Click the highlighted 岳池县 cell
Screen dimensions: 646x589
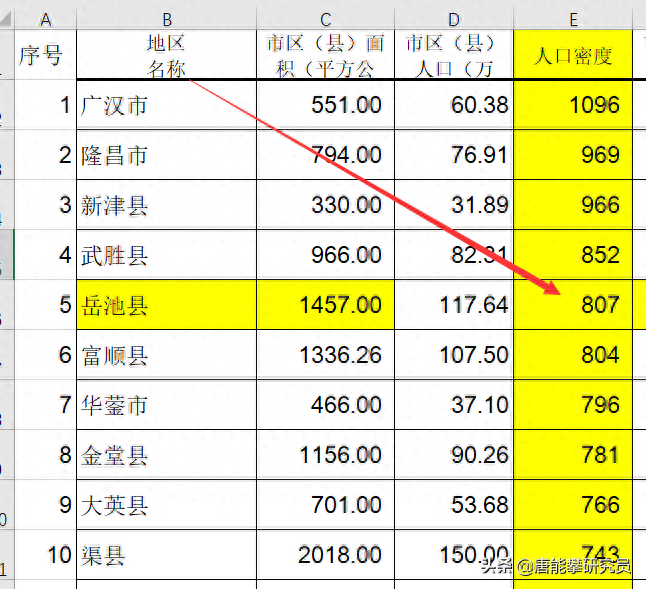coord(166,305)
